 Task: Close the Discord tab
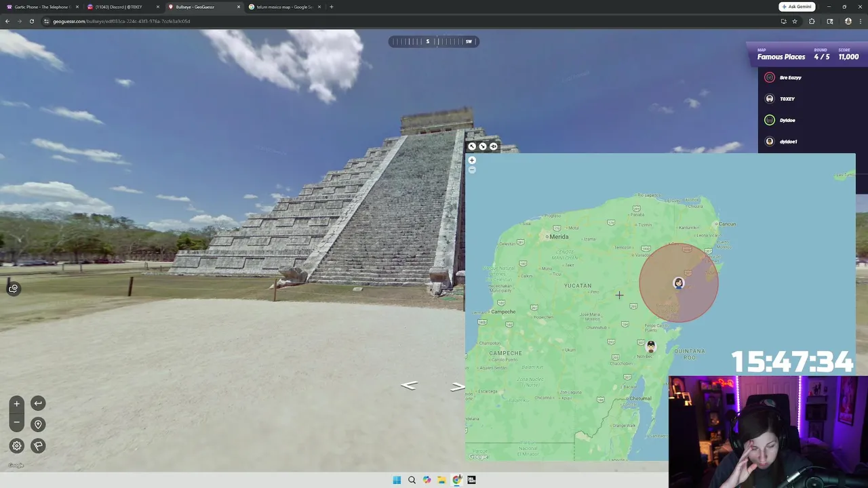point(157,7)
